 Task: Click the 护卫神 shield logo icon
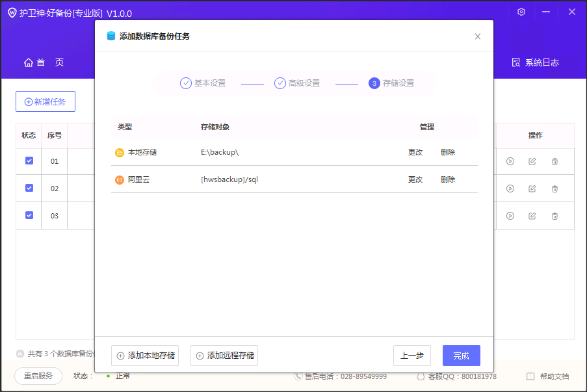[x=12, y=13]
